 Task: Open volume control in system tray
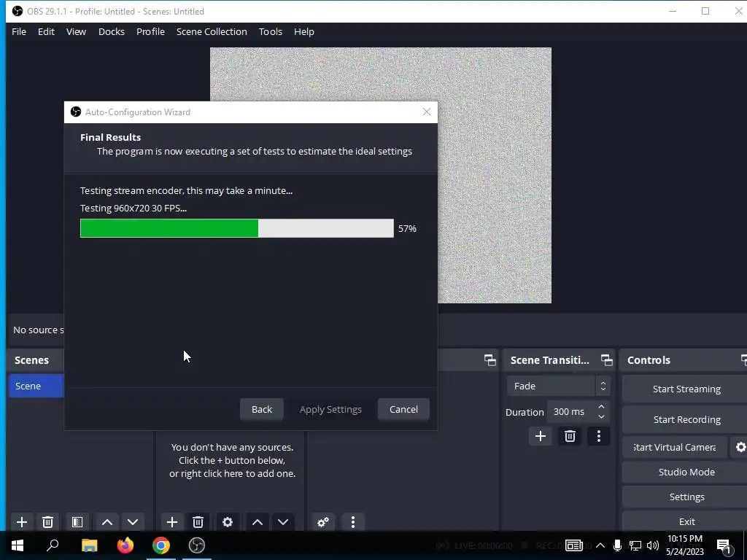653,545
